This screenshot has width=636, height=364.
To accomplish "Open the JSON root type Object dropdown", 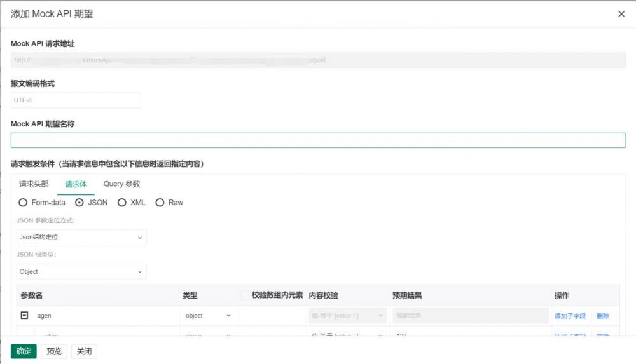I will click(x=81, y=272).
